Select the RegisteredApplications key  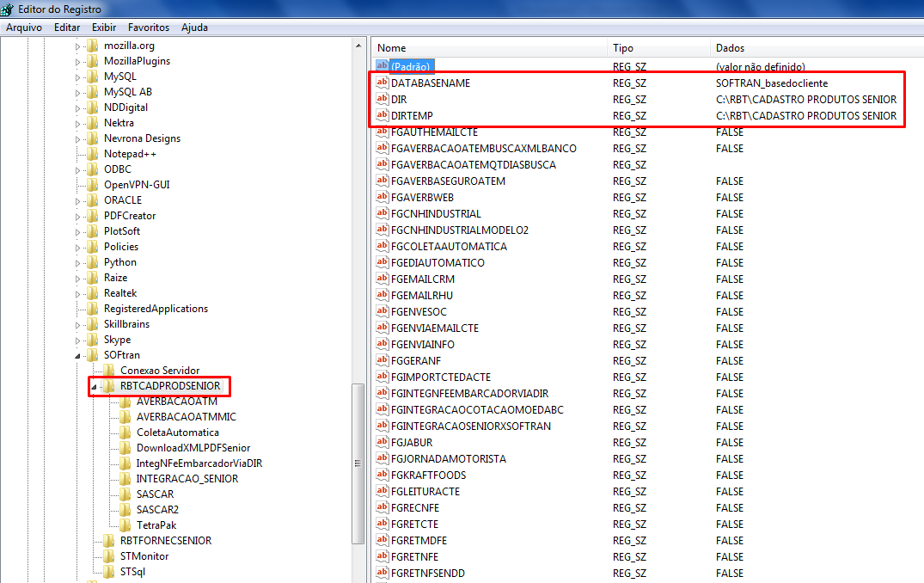point(156,309)
